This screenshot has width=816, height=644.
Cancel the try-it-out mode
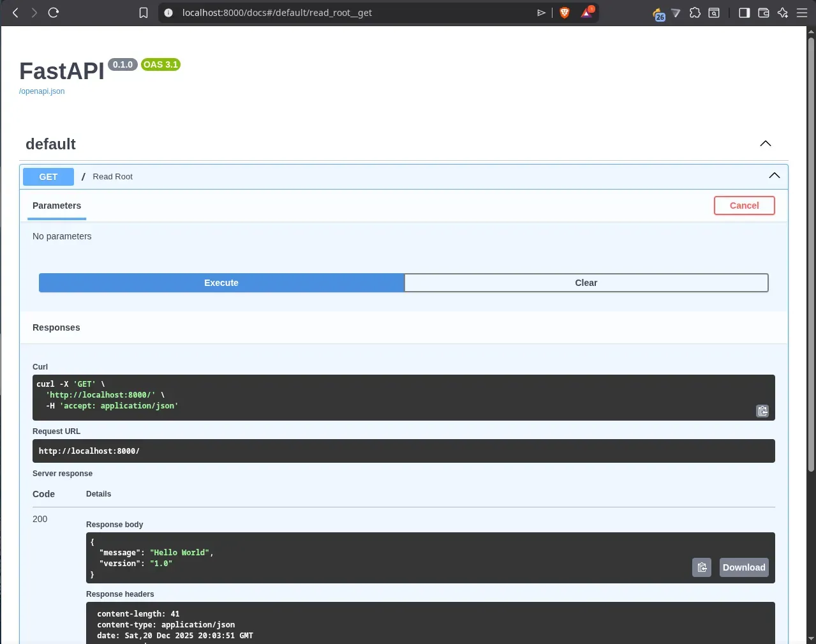click(744, 206)
